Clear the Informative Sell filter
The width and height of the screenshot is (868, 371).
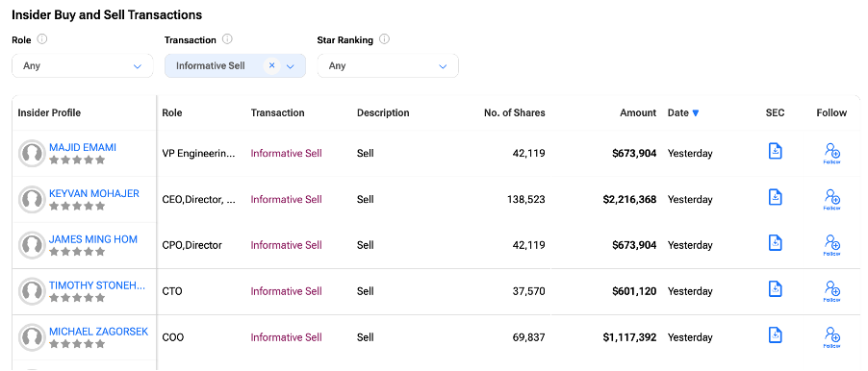coord(271,65)
